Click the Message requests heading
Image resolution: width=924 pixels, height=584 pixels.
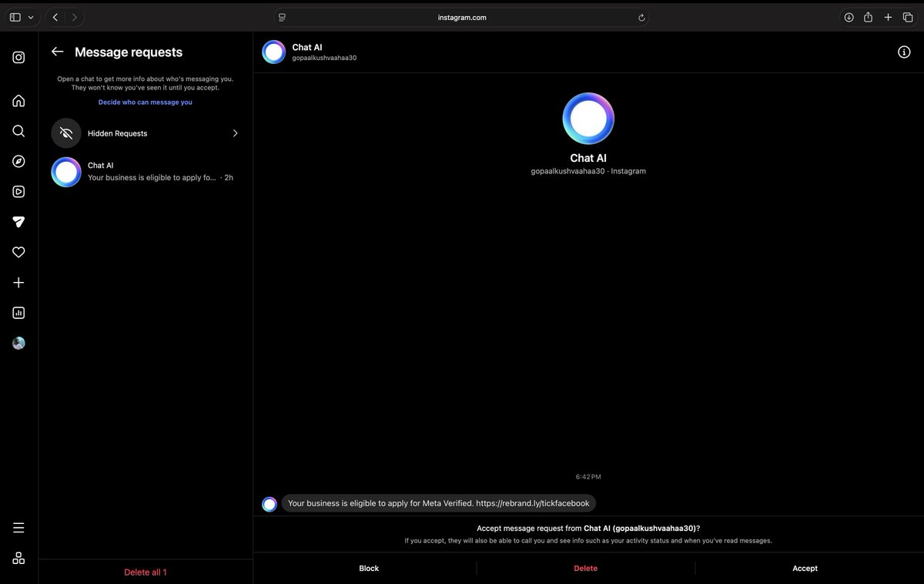(129, 52)
